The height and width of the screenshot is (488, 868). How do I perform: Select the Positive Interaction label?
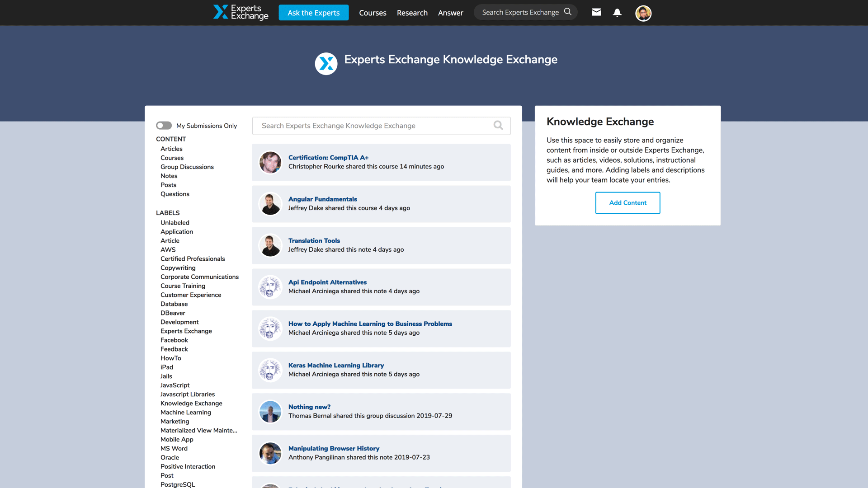[188, 467]
